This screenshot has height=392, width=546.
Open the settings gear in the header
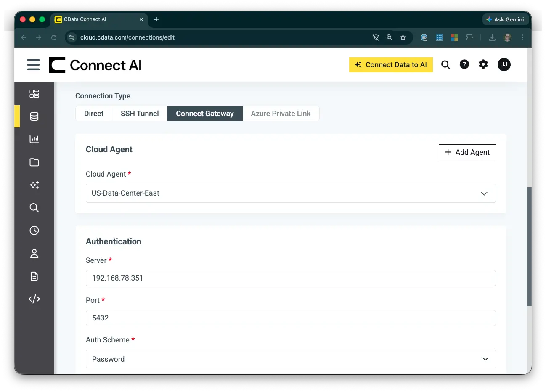tap(483, 64)
